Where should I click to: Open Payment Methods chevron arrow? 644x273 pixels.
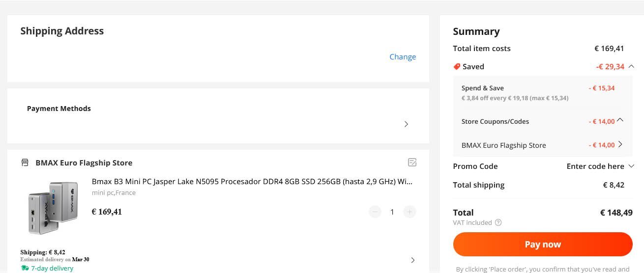(x=406, y=124)
